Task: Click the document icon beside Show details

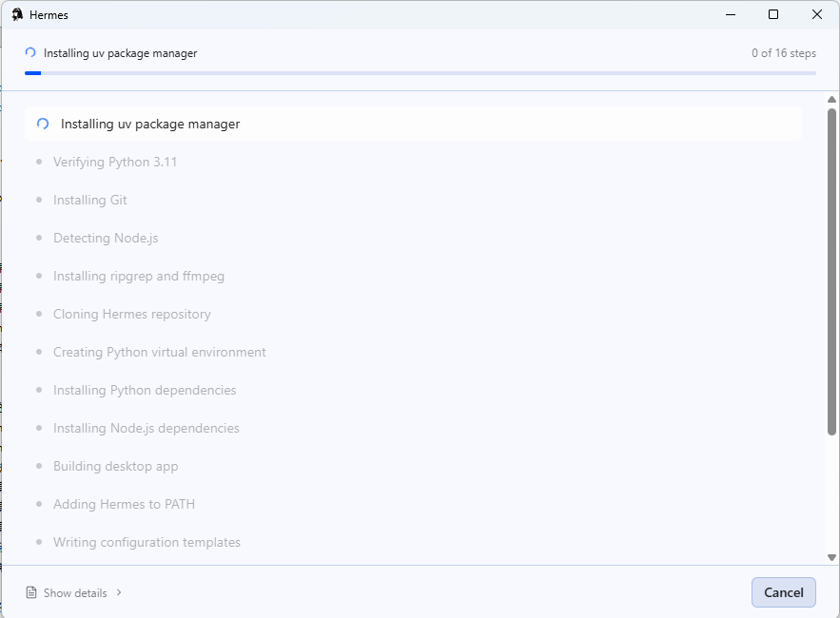Action: point(31,592)
